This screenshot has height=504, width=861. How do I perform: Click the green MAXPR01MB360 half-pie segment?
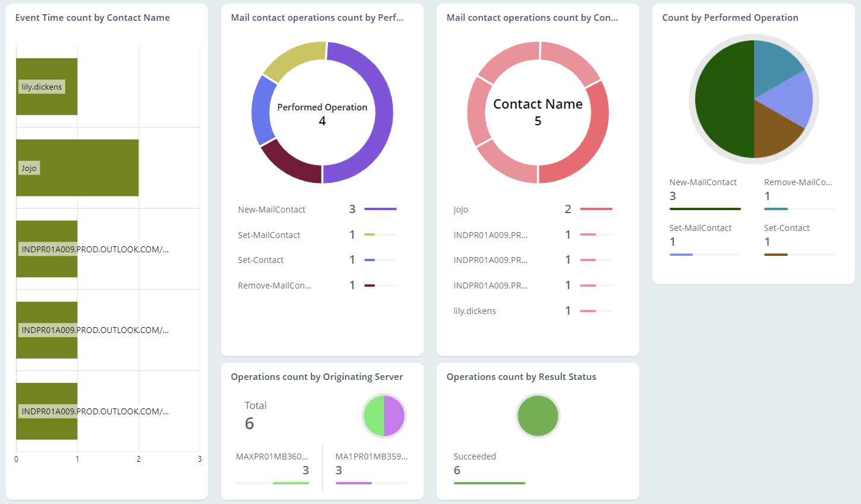(374, 416)
